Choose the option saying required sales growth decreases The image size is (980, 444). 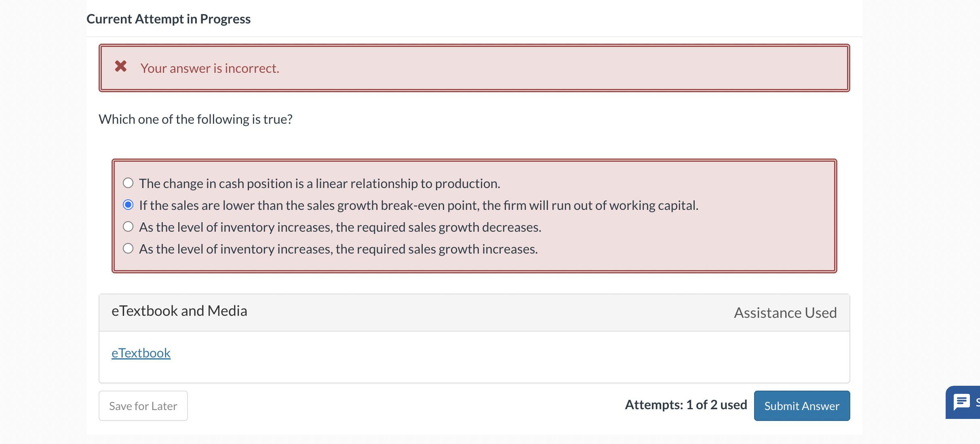pyautogui.click(x=128, y=226)
